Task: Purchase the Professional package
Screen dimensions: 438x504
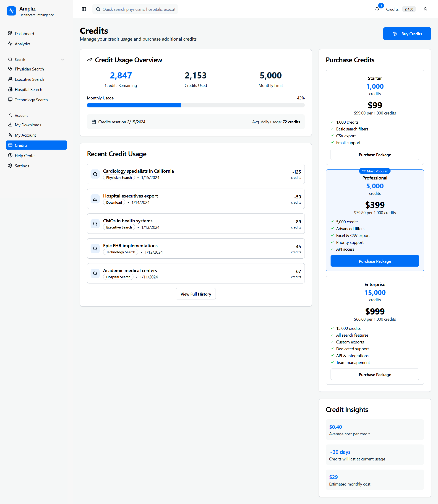Action: tap(374, 261)
